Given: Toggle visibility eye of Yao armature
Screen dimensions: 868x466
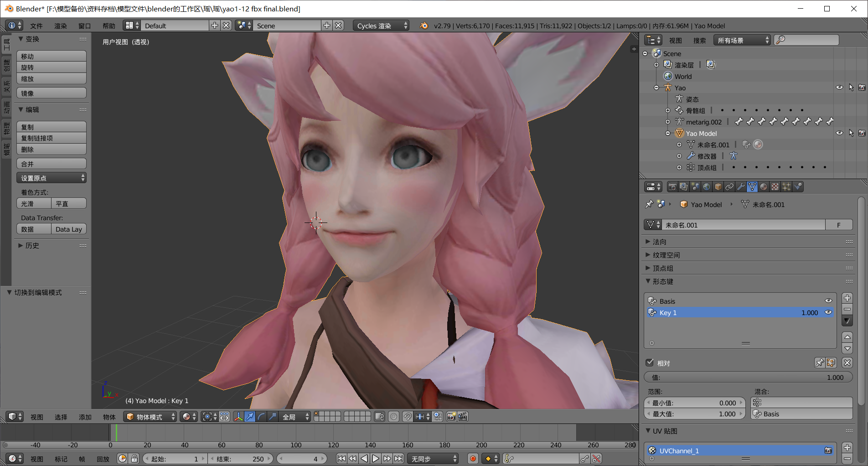Looking at the screenshot, I should point(839,88).
